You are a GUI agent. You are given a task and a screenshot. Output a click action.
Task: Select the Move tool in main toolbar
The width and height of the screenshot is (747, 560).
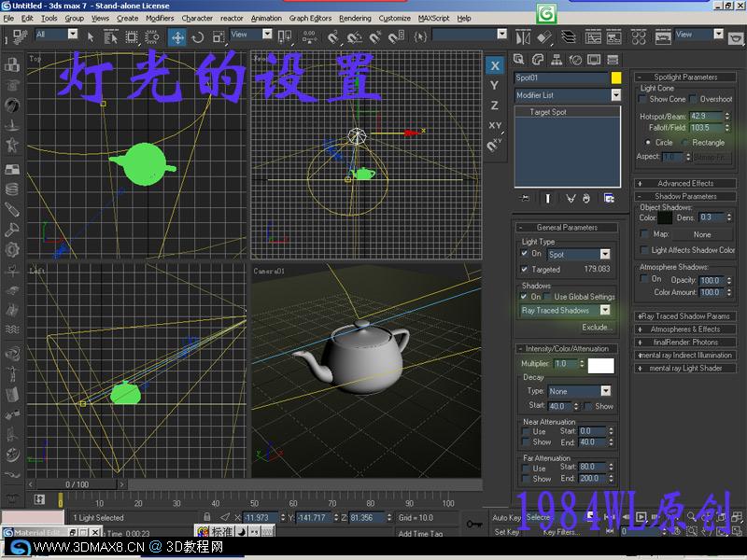tap(176, 37)
